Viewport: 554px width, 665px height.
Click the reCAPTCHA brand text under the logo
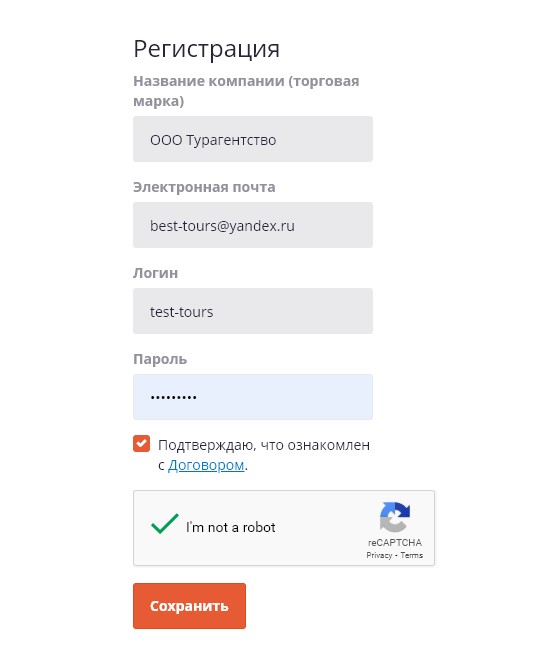(395, 542)
